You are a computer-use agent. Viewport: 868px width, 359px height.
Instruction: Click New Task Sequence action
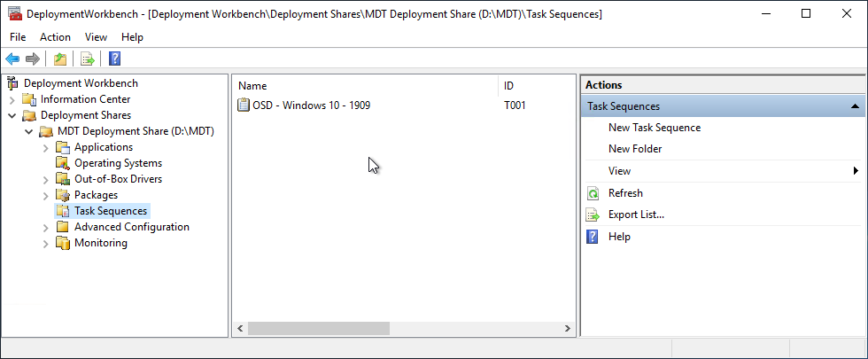655,128
